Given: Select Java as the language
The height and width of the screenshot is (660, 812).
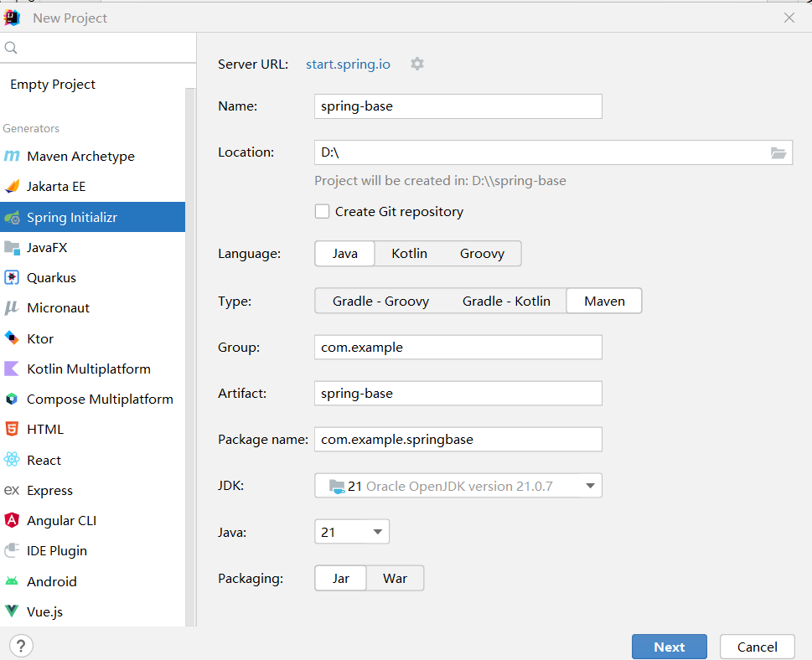Looking at the screenshot, I should point(345,254).
